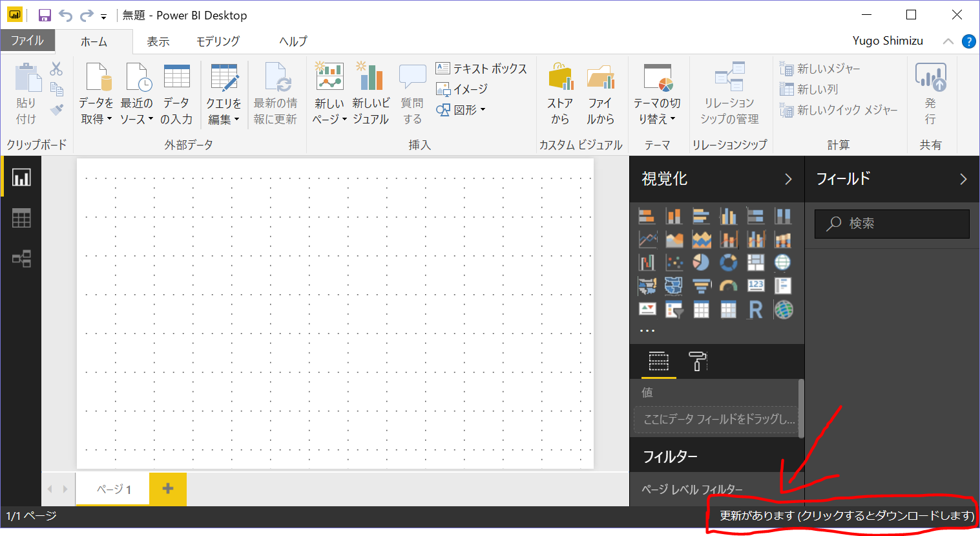Open the 最近のソース dropdown

pyautogui.click(x=136, y=94)
